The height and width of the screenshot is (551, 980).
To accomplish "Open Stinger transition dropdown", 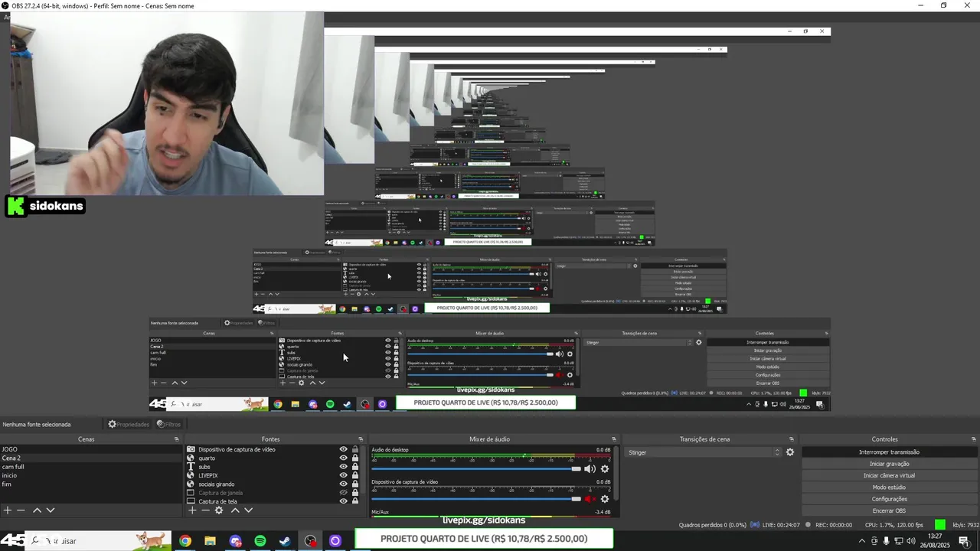I will pos(704,452).
